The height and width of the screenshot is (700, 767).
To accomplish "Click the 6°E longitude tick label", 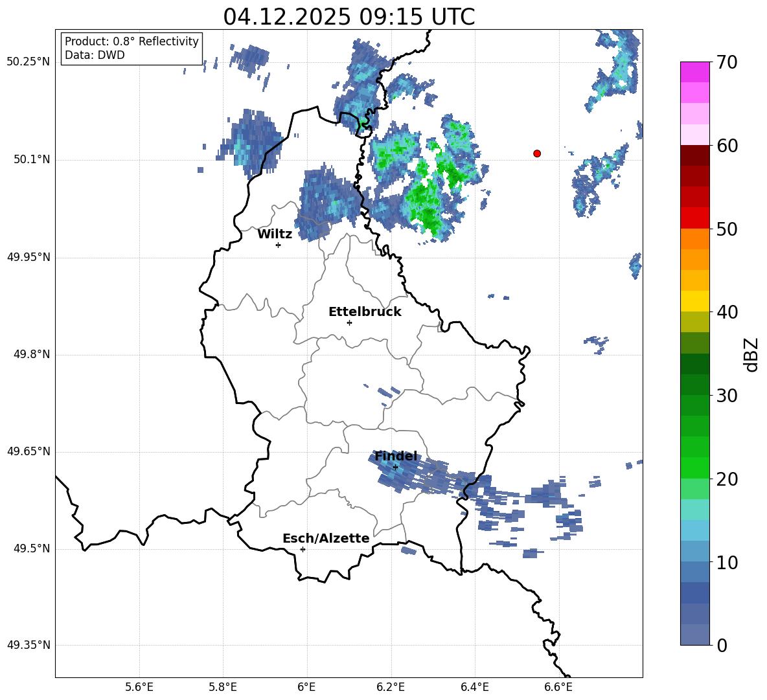I will click(x=306, y=687).
